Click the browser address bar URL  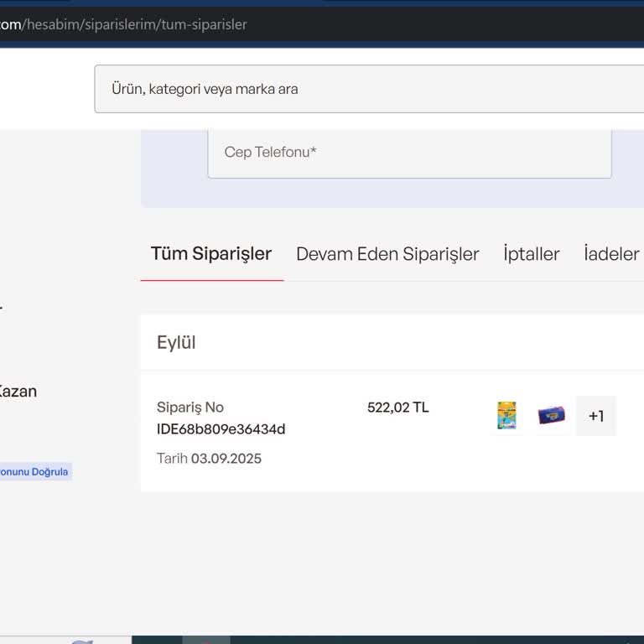point(124,24)
